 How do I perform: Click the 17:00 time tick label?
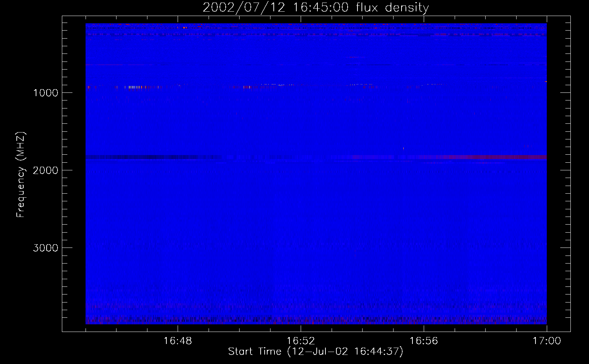click(547, 341)
